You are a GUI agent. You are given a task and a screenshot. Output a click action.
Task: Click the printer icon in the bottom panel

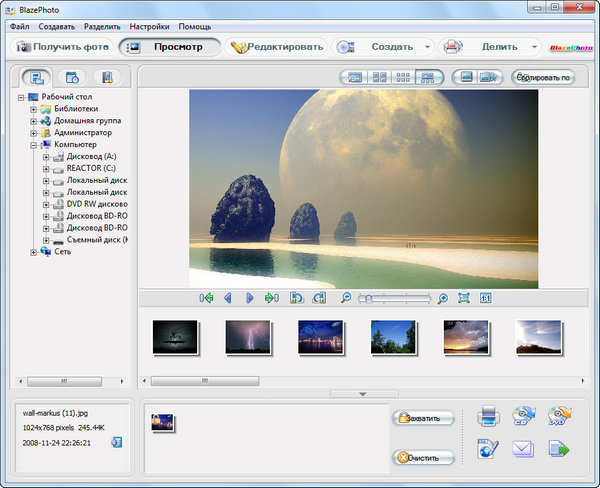pos(488,415)
